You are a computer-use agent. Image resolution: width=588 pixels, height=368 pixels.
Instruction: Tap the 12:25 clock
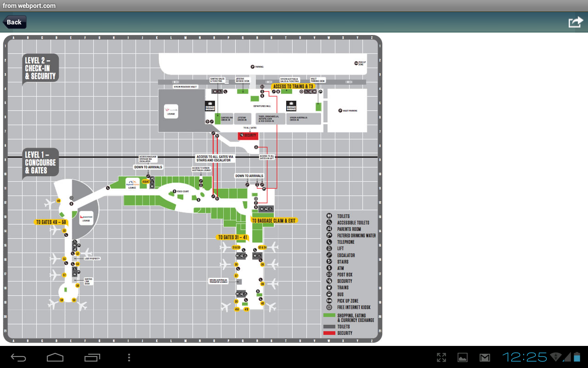point(525,357)
